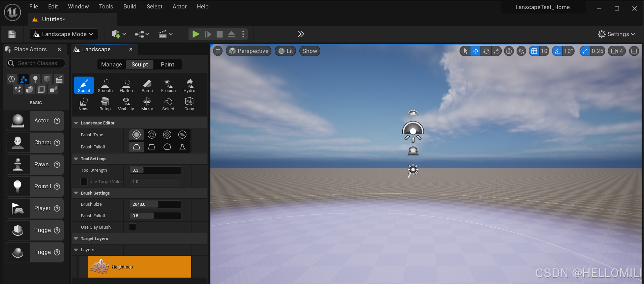
Task: Toggle grid snapping in viewport
Action: (x=534, y=51)
